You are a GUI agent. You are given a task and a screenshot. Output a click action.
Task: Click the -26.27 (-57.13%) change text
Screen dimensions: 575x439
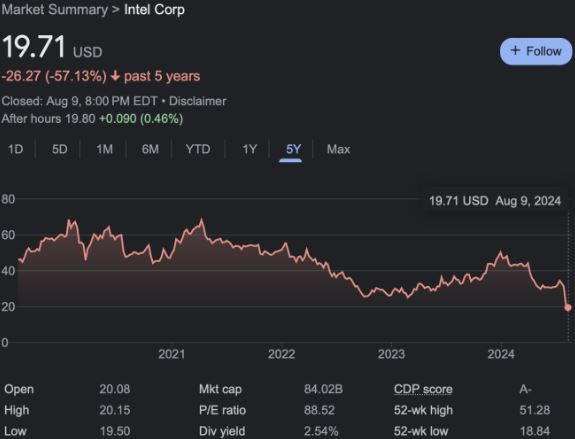pyautogui.click(x=54, y=76)
